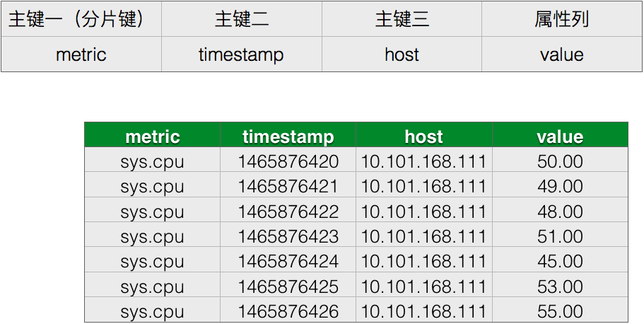644x324 pixels.
Task: Click the value cell 55.00
Action: pyautogui.click(x=560, y=310)
